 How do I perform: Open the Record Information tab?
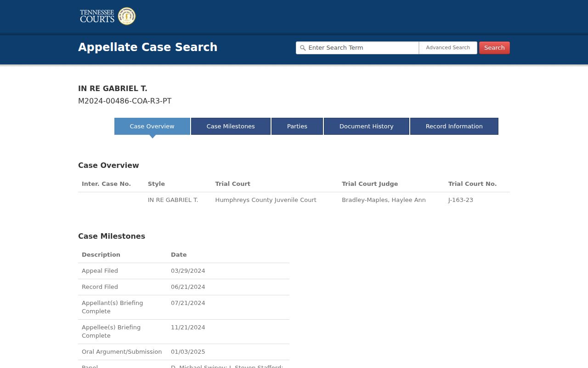[454, 126]
